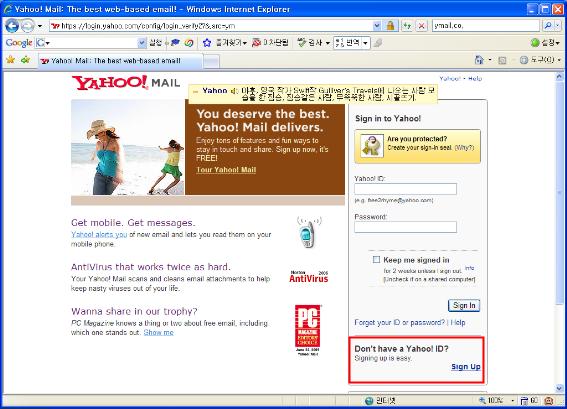The width and height of the screenshot is (567, 409).
Task: Click the Yahoo favicon in address bar
Action: 55,26
